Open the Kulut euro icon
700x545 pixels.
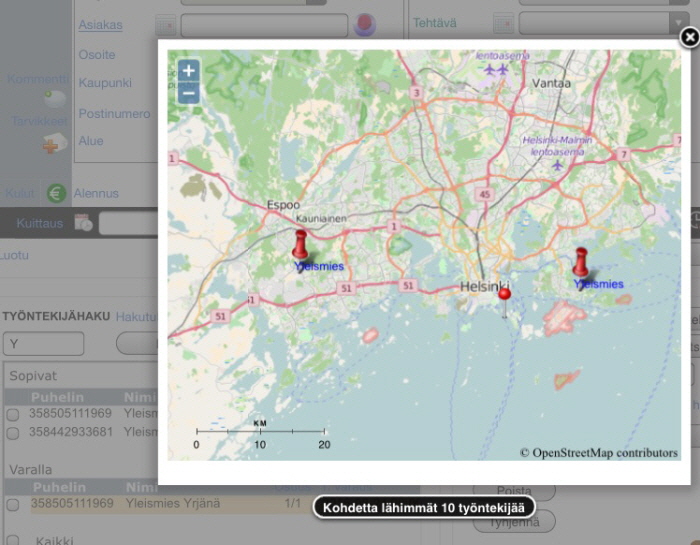point(56,193)
